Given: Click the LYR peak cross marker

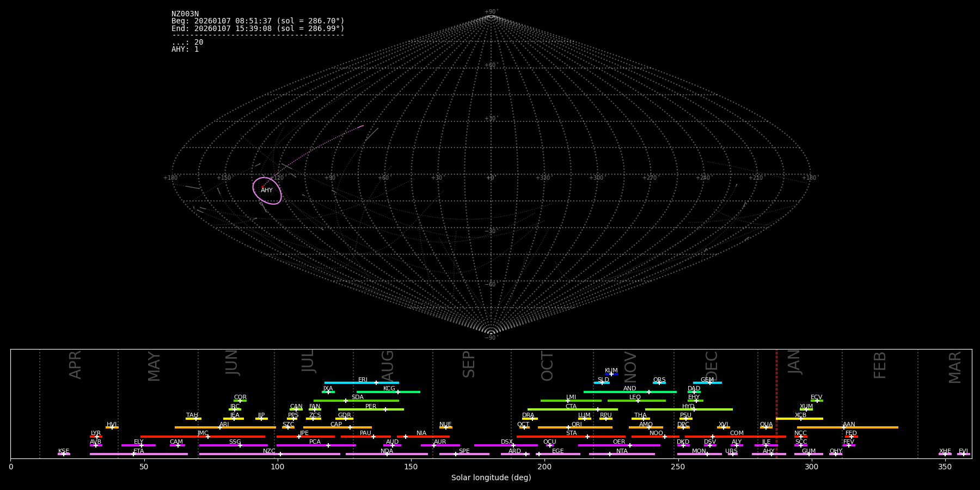Looking at the screenshot, I should tap(97, 437).
